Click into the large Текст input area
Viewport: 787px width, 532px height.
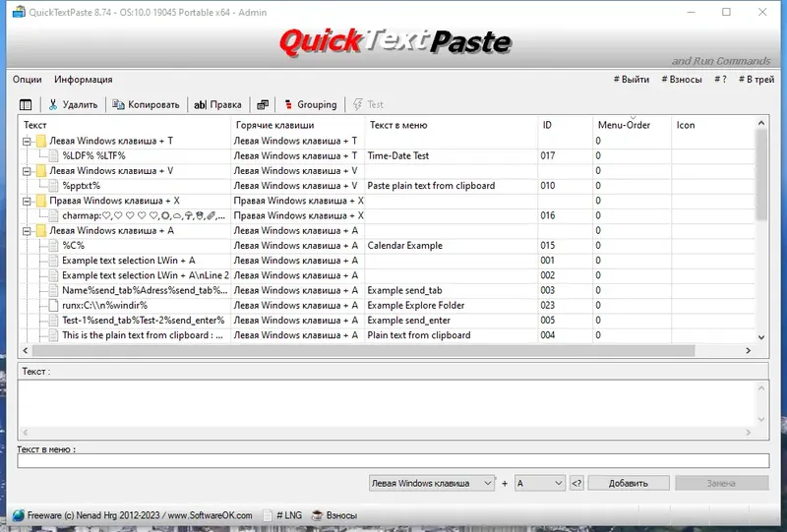(x=387, y=403)
